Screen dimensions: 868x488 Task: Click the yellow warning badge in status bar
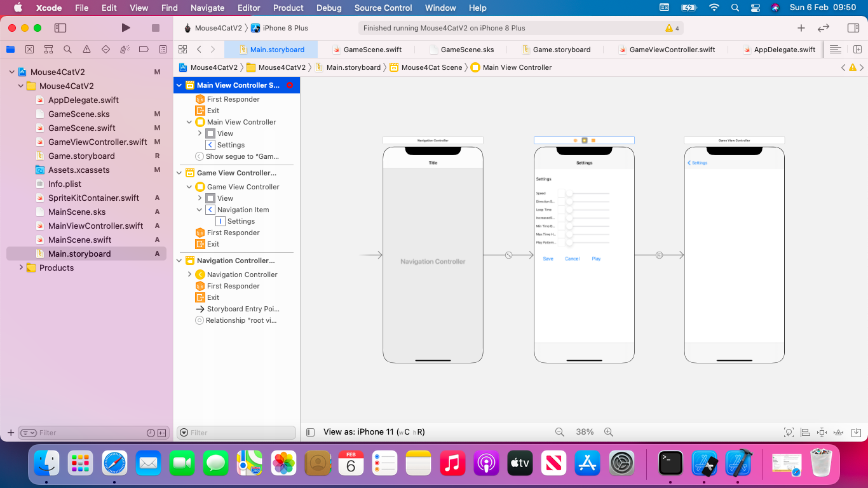672,28
